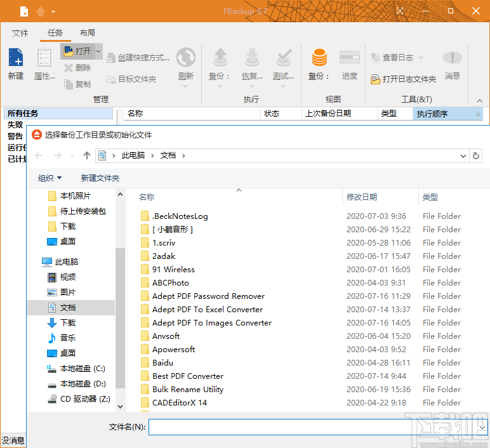Click the Messages (消息) icon
The image size is (490, 448).
click(452, 58)
